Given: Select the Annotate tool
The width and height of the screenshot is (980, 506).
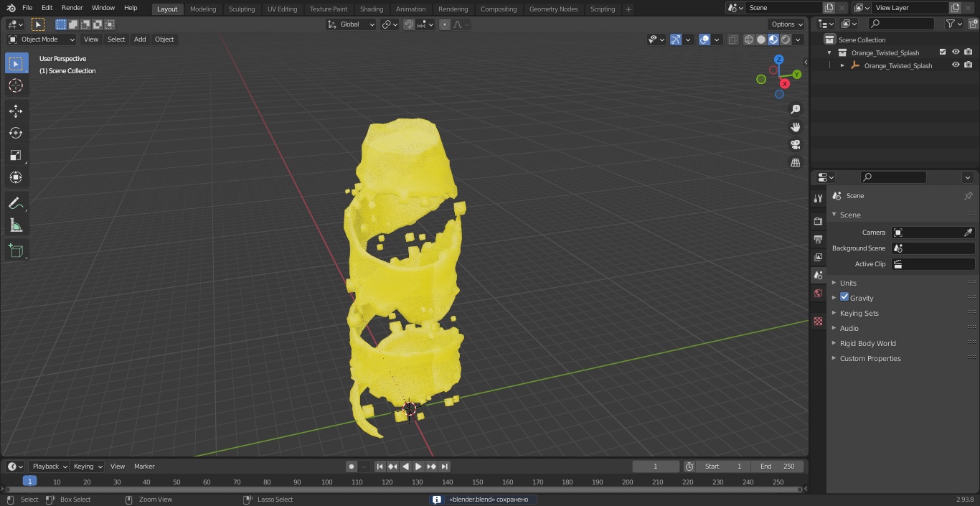Looking at the screenshot, I should 16,203.
